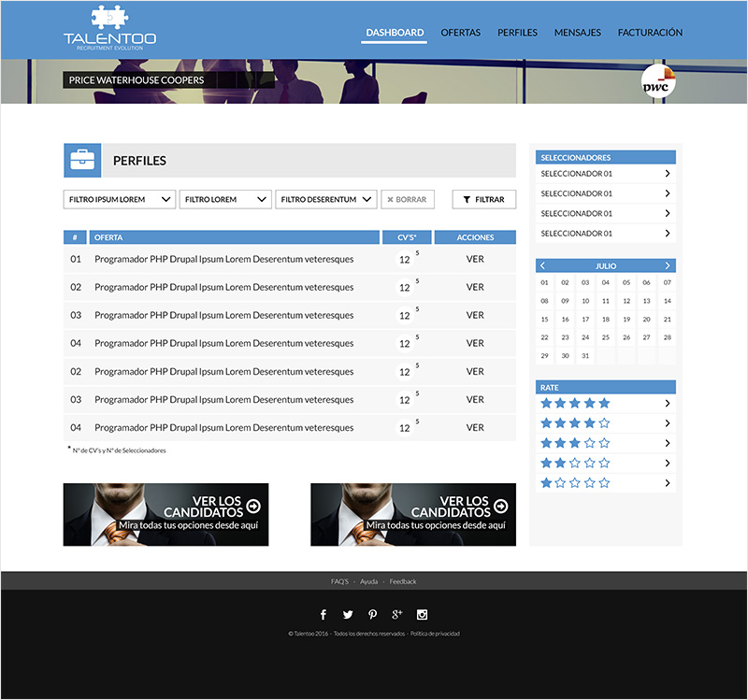This screenshot has width=748, height=700.
Task: Open the Google Plus footer icon
Action: [396, 615]
